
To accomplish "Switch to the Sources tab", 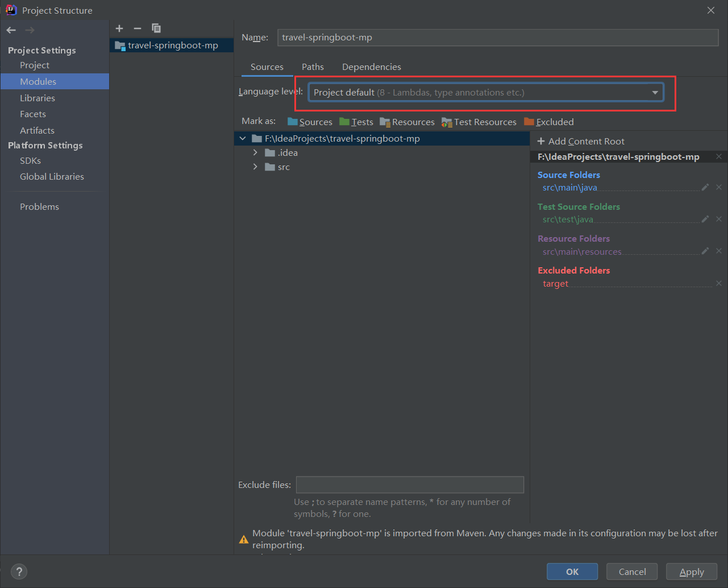I will point(267,67).
